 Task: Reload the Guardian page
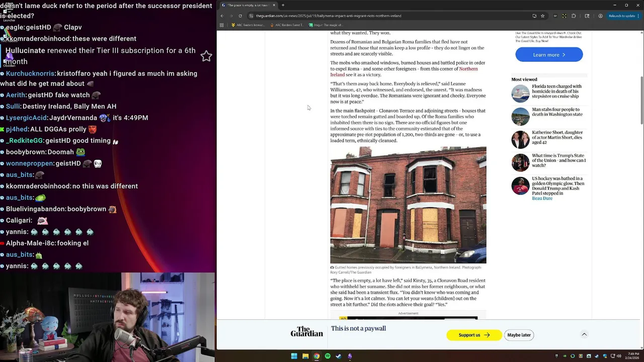240,16
